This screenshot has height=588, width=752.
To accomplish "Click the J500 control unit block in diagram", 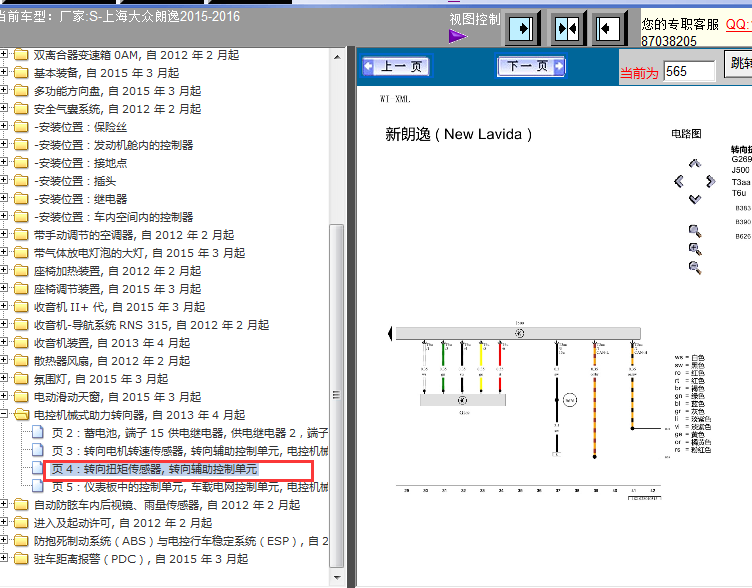I will [518, 333].
